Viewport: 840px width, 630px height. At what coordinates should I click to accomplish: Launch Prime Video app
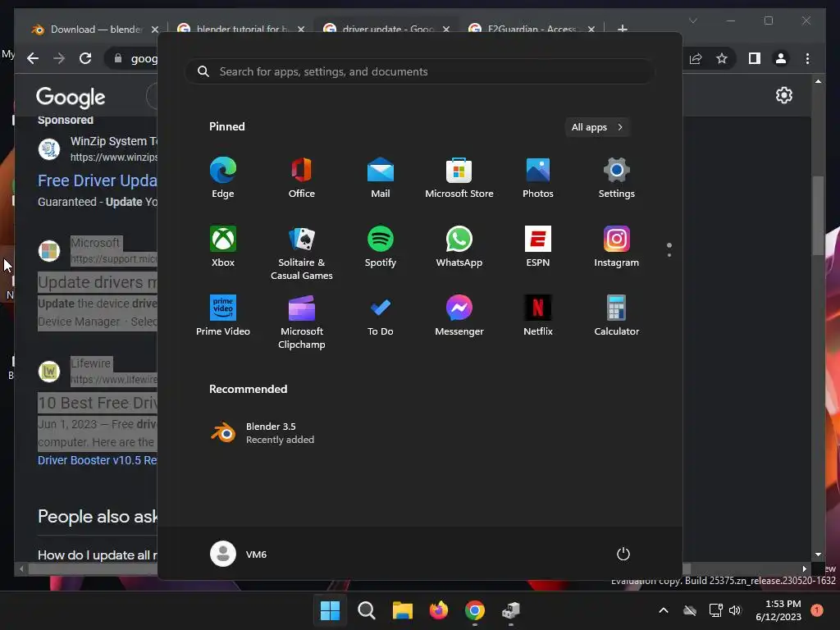223,316
